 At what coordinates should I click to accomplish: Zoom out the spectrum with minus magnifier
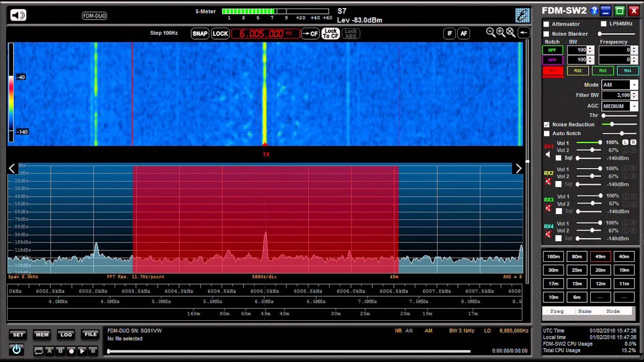click(x=491, y=32)
